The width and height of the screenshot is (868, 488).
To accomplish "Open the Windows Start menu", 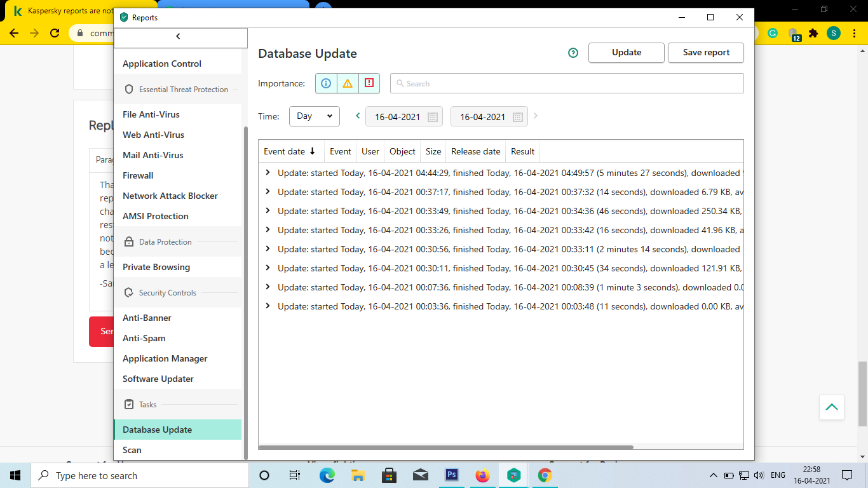I will [x=15, y=475].
